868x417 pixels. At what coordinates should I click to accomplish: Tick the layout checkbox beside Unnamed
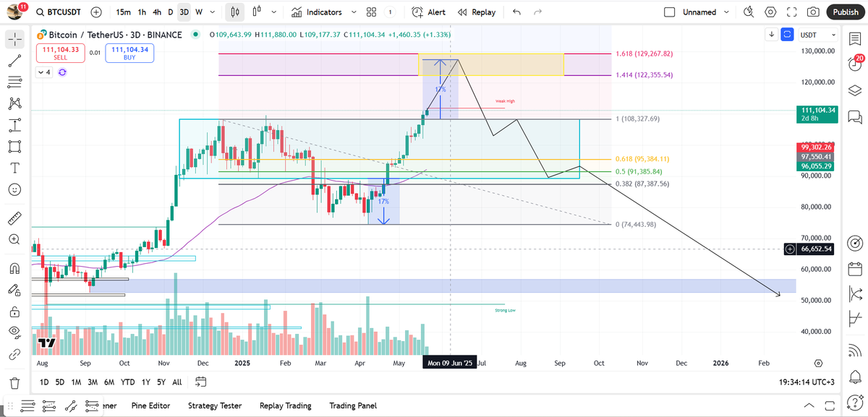pyautogui.click(x=670, y=12)
